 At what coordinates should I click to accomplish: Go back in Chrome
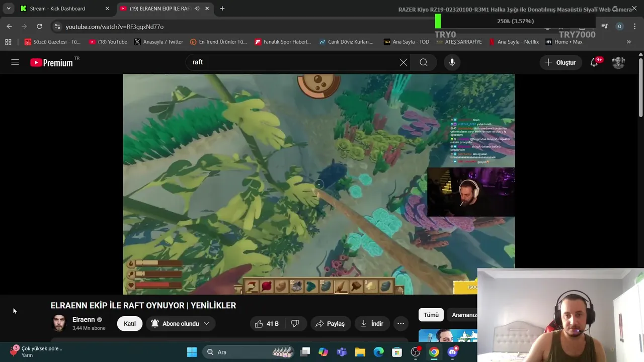9,26
